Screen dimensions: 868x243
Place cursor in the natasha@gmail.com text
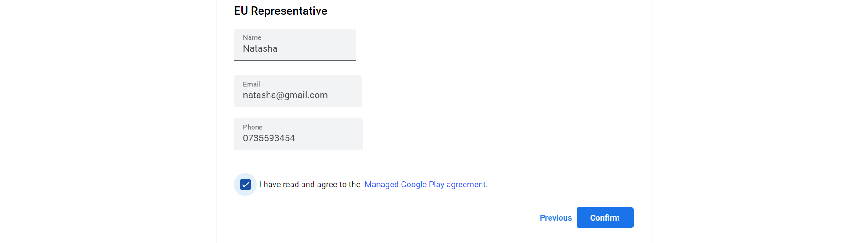coord(285,95)
